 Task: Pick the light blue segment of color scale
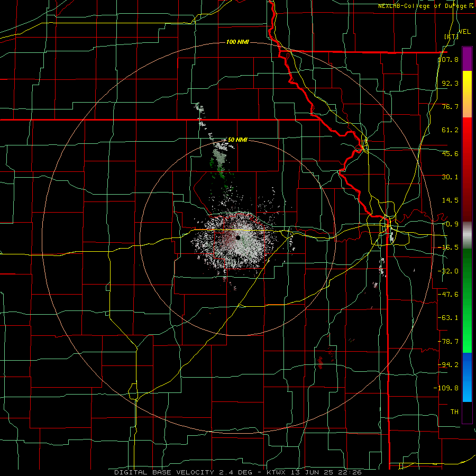pyautogui.click(x=467, y=391)
